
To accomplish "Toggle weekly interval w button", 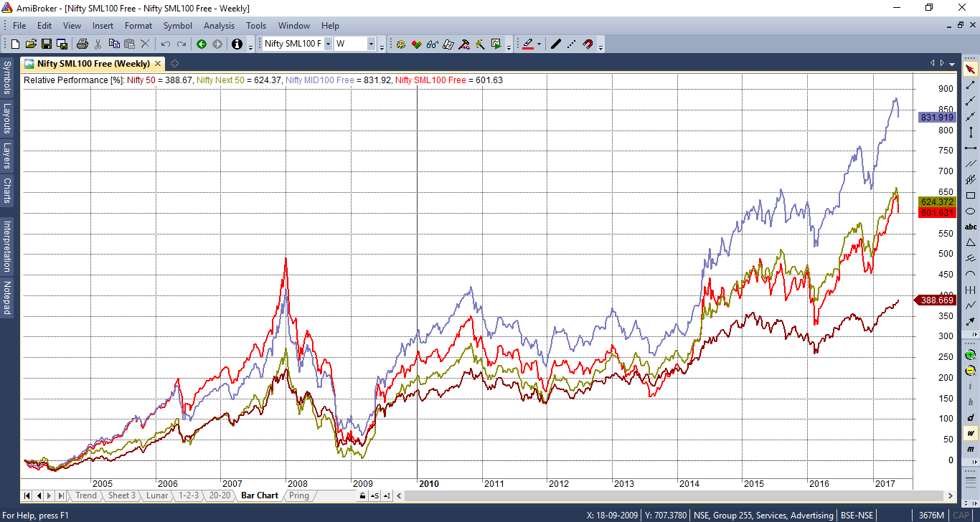I will click(971, 433).
